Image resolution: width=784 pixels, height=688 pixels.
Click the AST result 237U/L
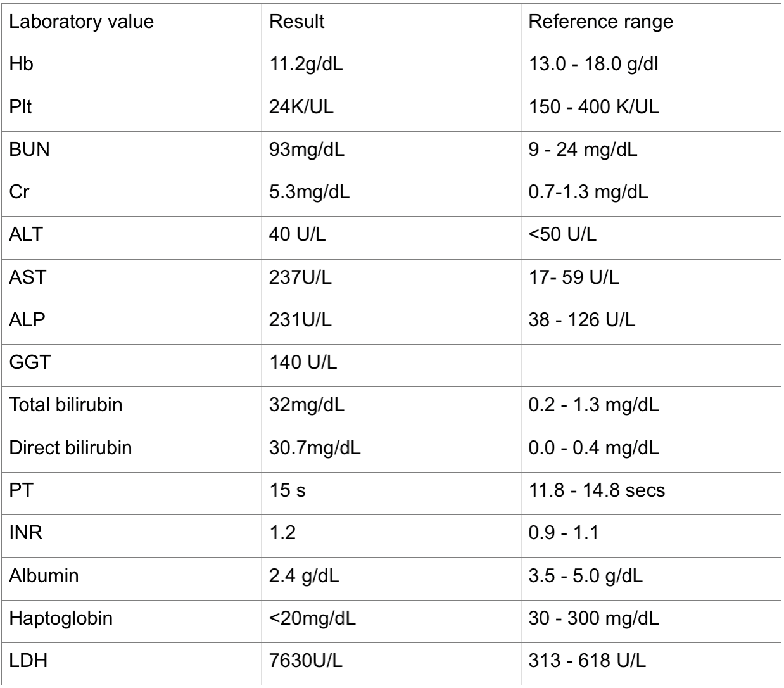(x=301, y=277)
